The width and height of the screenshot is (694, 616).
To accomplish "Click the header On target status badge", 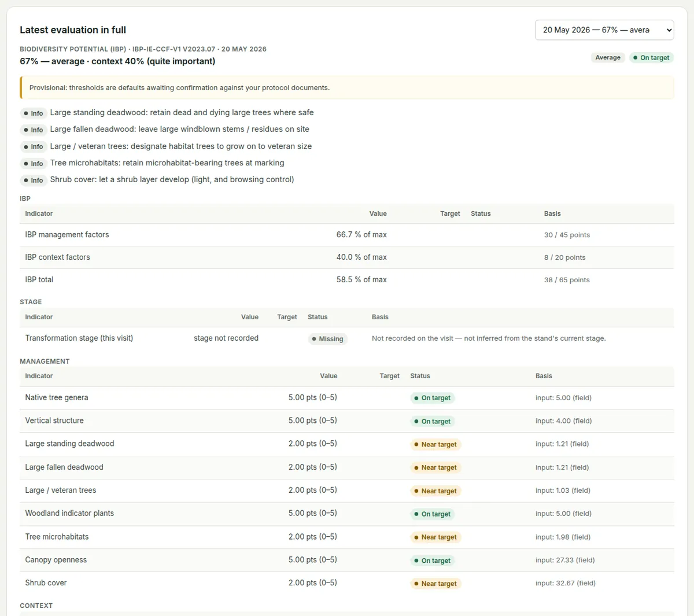I will point(651,58).
